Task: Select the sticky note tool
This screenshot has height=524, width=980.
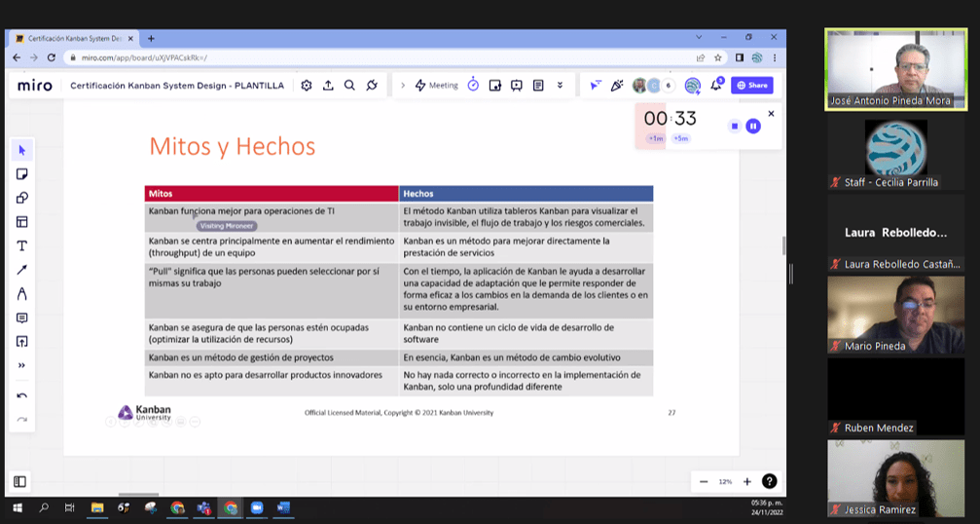Action: point(21,174)
